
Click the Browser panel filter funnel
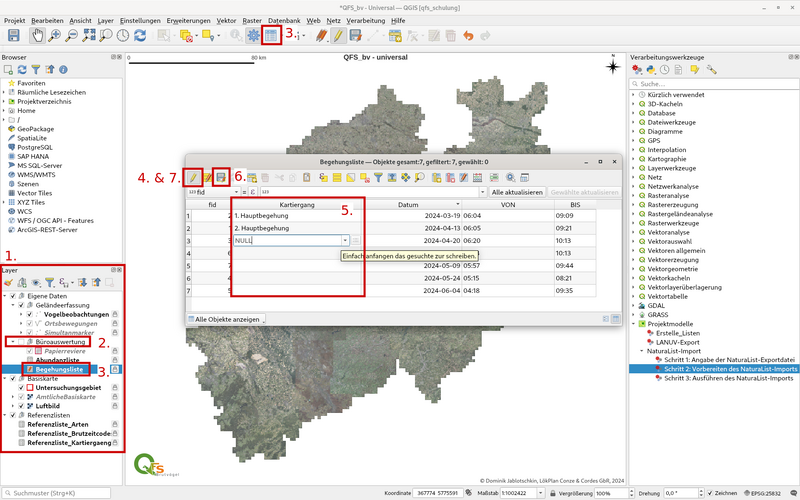click(36, 69)
